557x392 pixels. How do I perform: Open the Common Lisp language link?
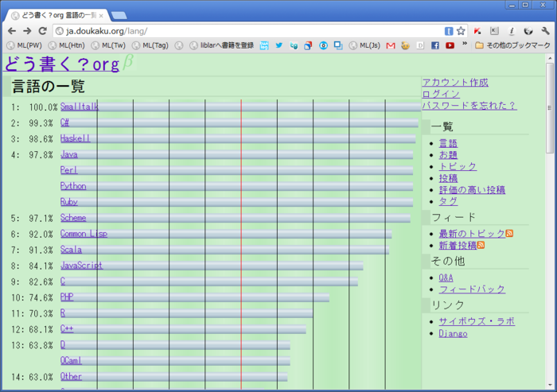[x=84, y=234]
